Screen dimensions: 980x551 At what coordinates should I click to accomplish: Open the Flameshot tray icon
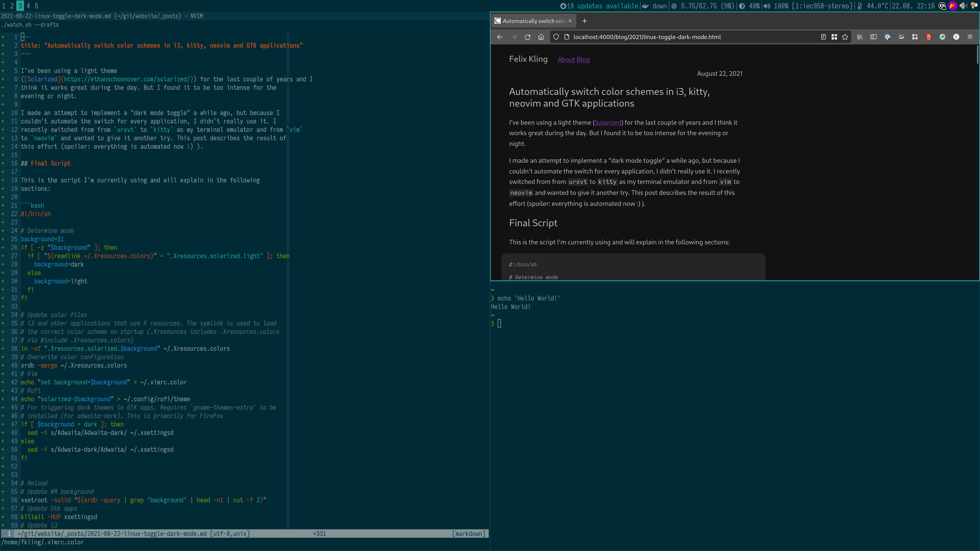tap(953, 6)
